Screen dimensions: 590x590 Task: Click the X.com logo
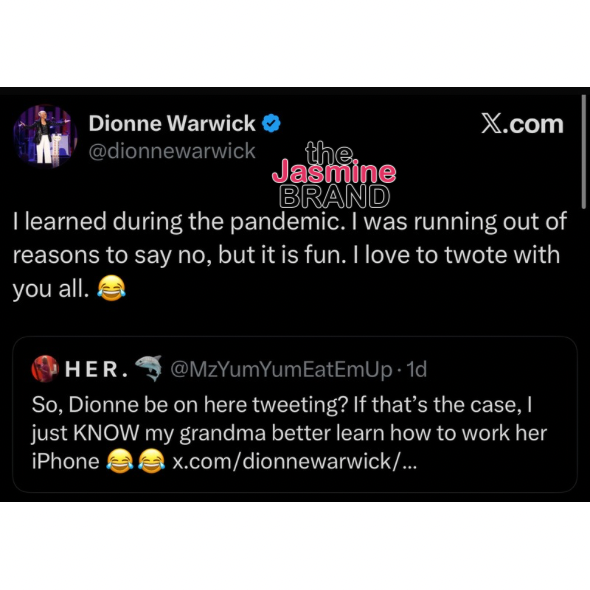[522, 124]
